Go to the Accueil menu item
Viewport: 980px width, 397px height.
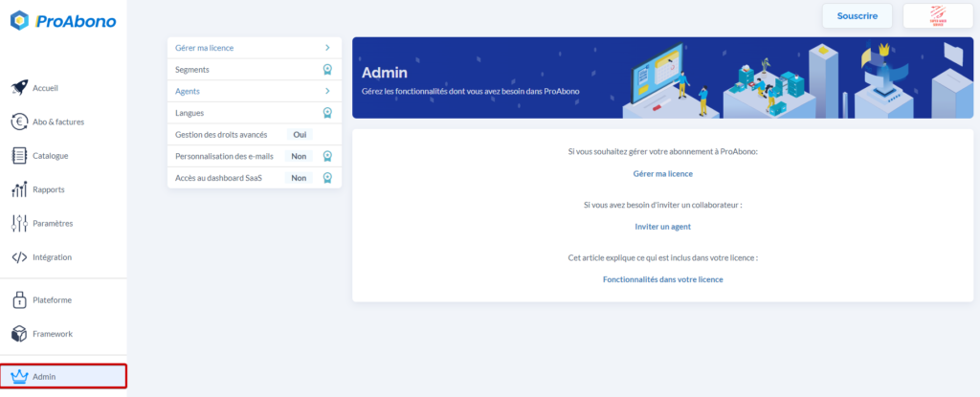point(46,88)
